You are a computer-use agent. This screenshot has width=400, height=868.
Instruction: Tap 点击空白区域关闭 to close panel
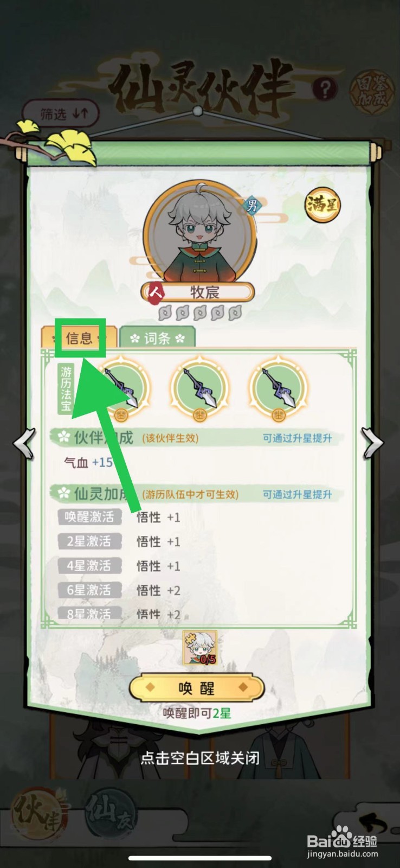click(x=200, y=757)
